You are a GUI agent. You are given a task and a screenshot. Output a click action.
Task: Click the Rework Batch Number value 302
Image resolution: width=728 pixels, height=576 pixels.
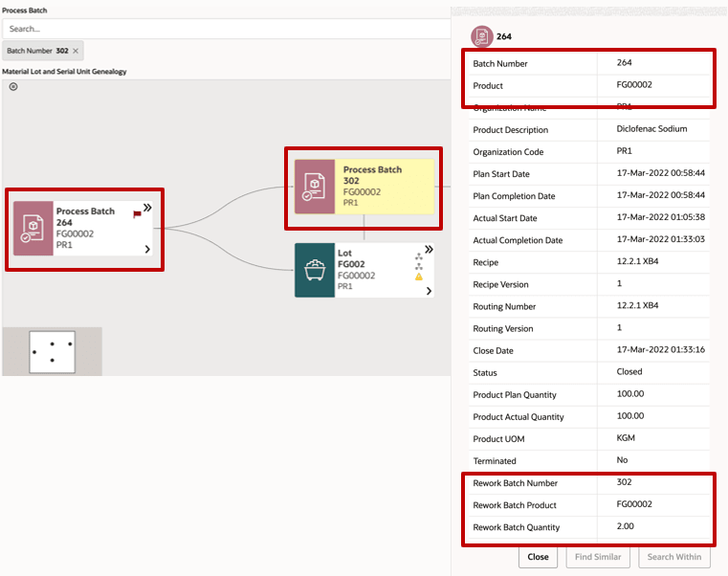(x=624, y=482)
